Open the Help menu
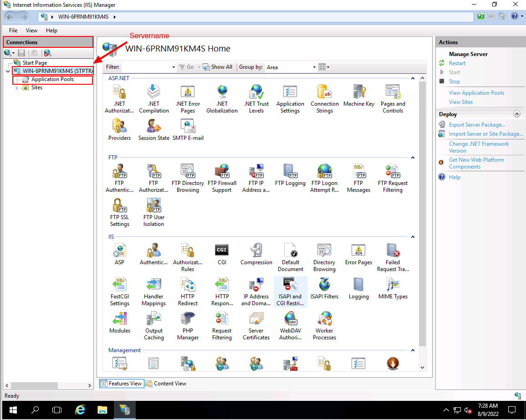 pos(51,31)
